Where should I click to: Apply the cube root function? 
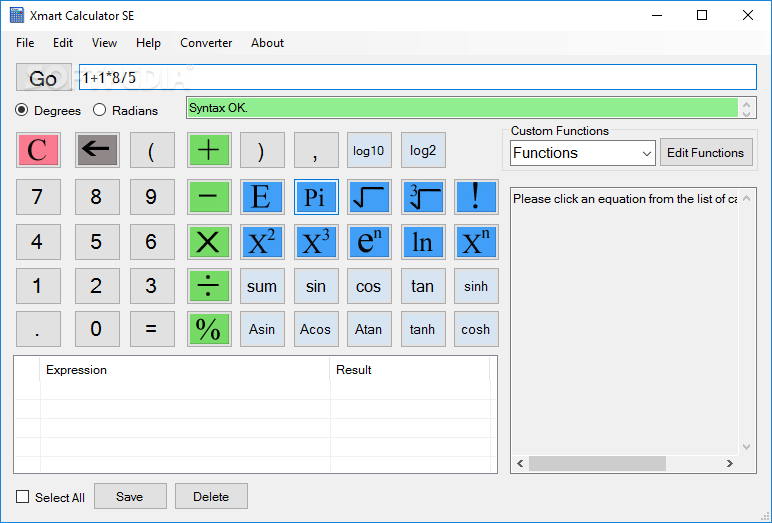[x=423, y=197]
